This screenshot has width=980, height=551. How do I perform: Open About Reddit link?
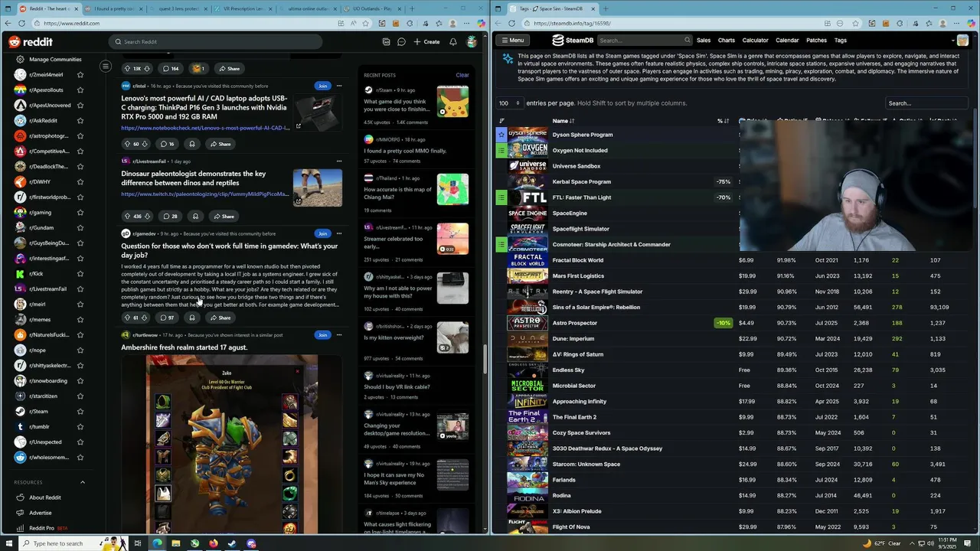45,497
